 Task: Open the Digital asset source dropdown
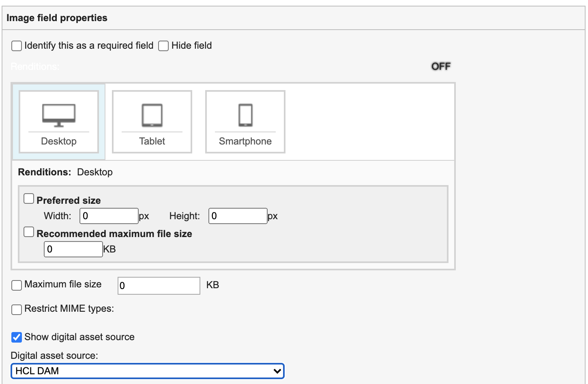tap(147, 371)
